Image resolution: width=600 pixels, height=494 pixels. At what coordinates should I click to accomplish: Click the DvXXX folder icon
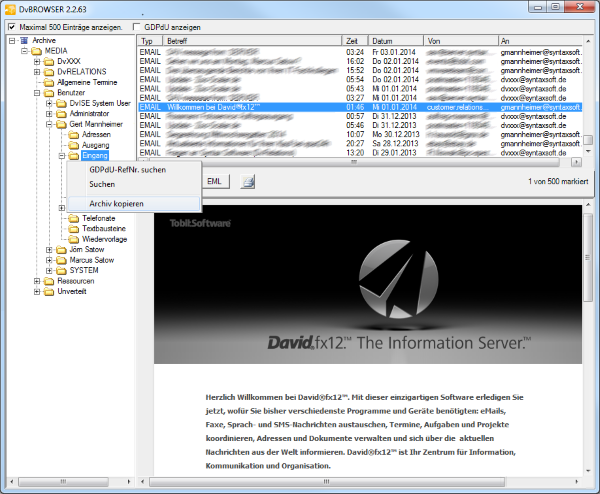click(x=49, y=61)
